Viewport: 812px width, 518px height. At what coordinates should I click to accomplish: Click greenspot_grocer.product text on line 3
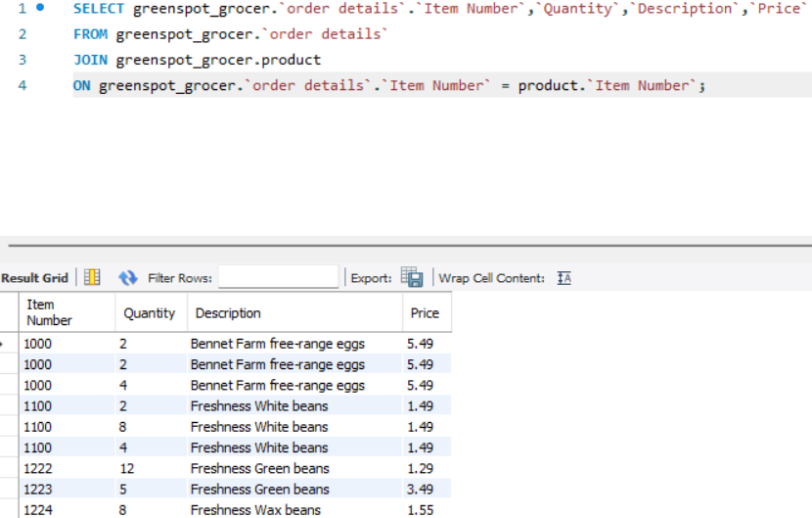pyautogui.click(x=218, y=60)
